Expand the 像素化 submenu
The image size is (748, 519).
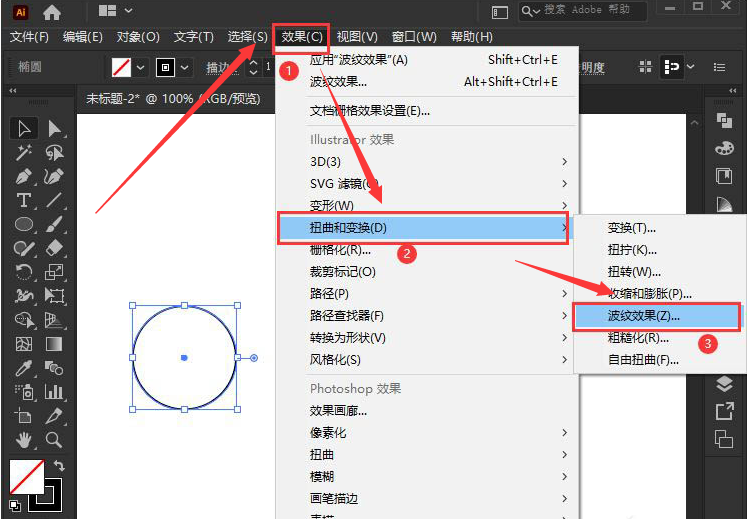click(564, 433)
